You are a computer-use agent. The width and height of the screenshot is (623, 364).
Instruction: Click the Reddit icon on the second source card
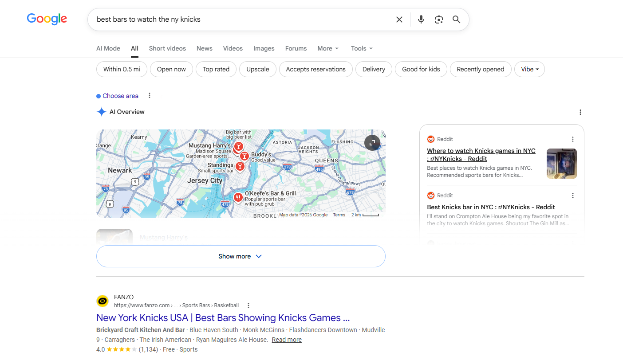tap(430, 196)
